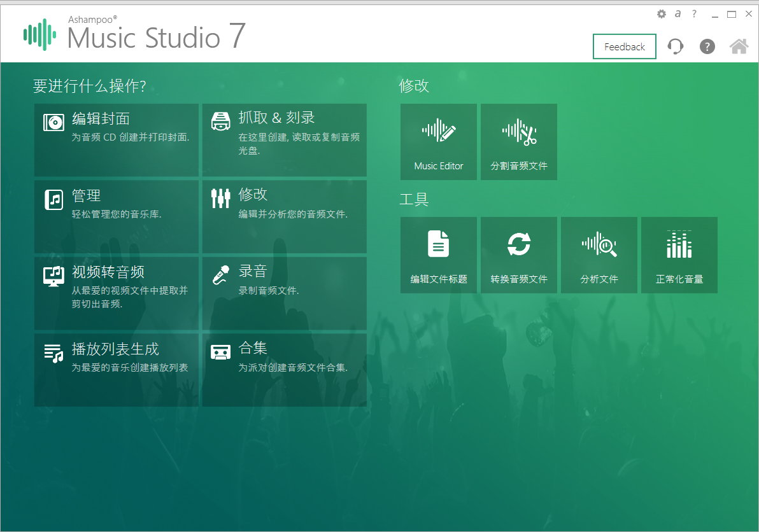Open the 分析文件 file analysis tool
Viewport: 759px width, 532px height.
coord(599,255)
